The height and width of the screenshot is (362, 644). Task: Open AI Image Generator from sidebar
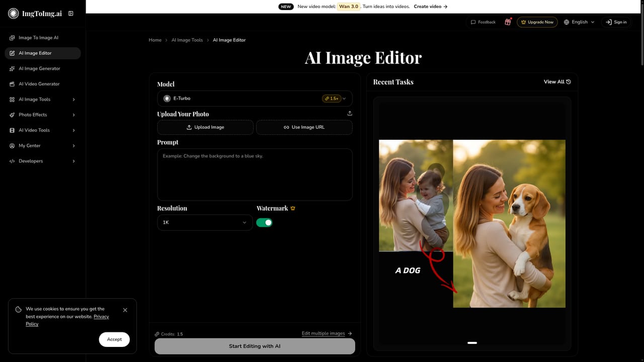tap(43, 68)
